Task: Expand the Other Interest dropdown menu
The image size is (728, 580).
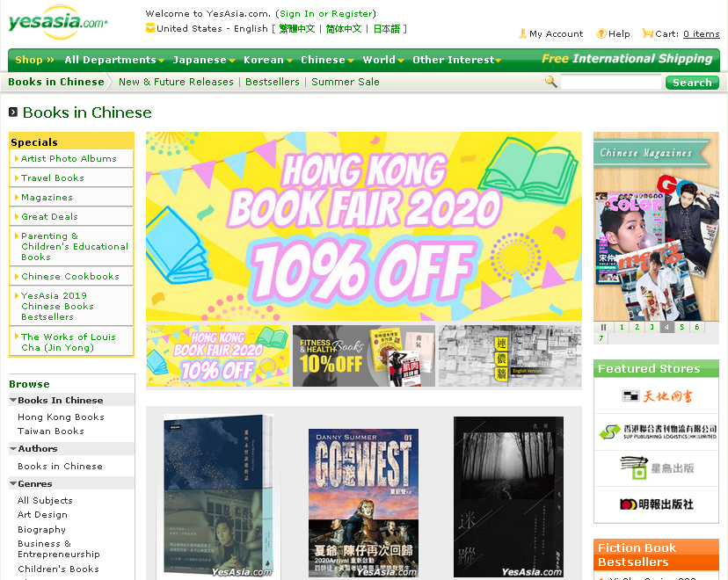Action: click(x=456, y=60)
